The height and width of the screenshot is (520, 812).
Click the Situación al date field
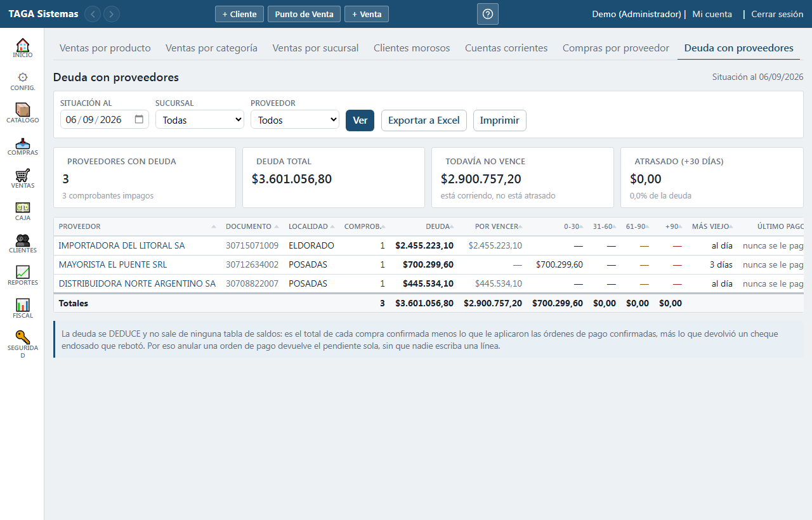point(105,119)
